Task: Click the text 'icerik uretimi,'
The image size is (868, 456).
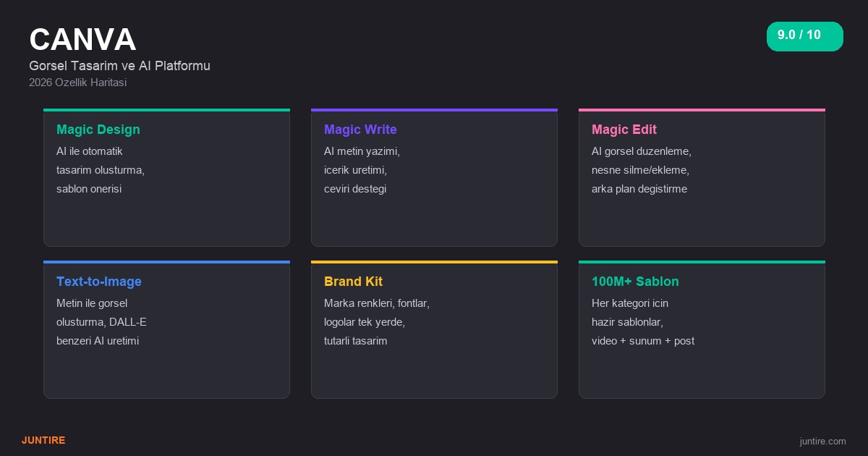Action: point(355,170)
